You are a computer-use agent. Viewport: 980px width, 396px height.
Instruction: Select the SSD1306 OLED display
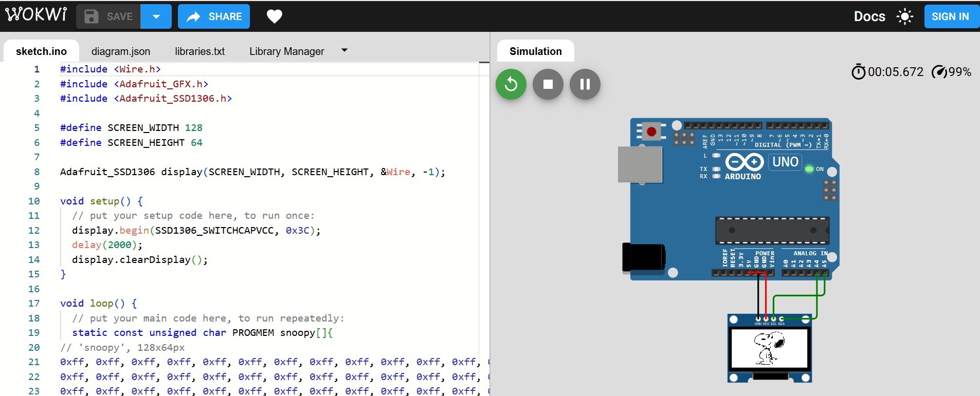coord(770,348)
